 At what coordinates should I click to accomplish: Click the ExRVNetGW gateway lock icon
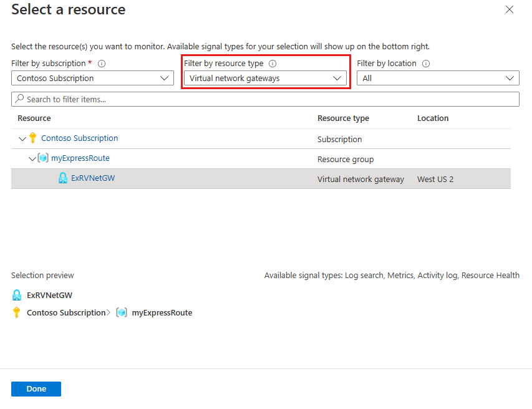coord(63,178)
